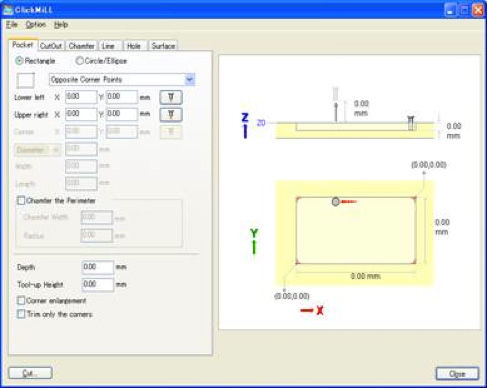Select the Rectangle radio button

(19, 61)
